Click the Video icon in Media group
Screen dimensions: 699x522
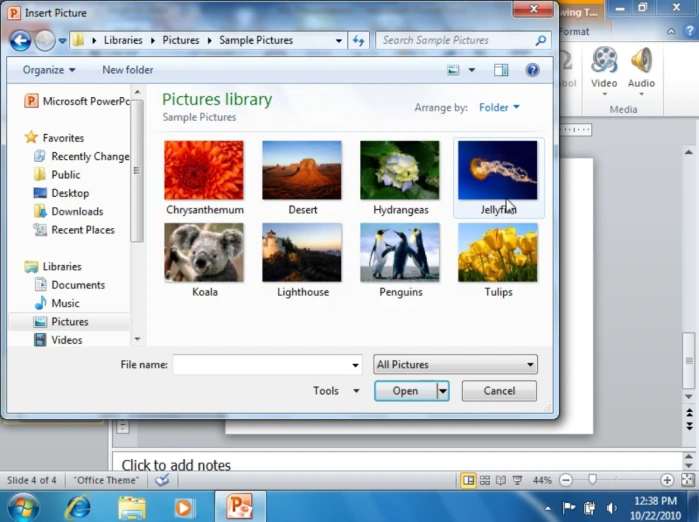pos(604,60)
